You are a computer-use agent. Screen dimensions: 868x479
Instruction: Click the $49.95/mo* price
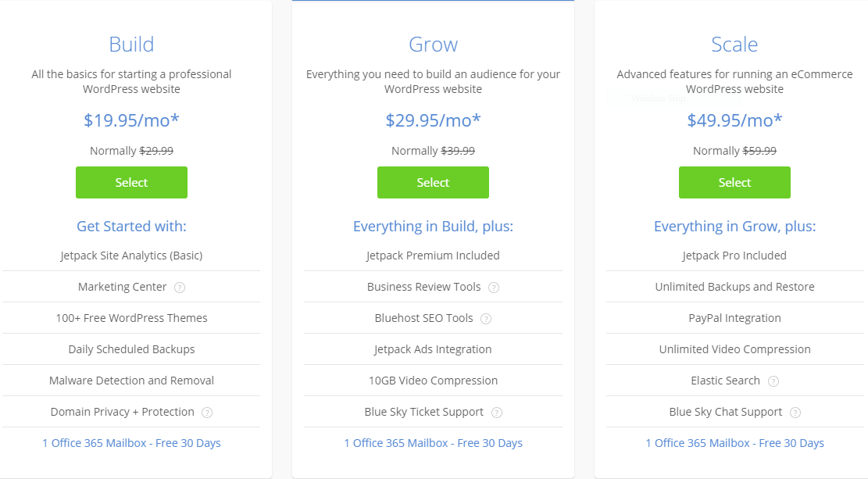pos(734,120)
